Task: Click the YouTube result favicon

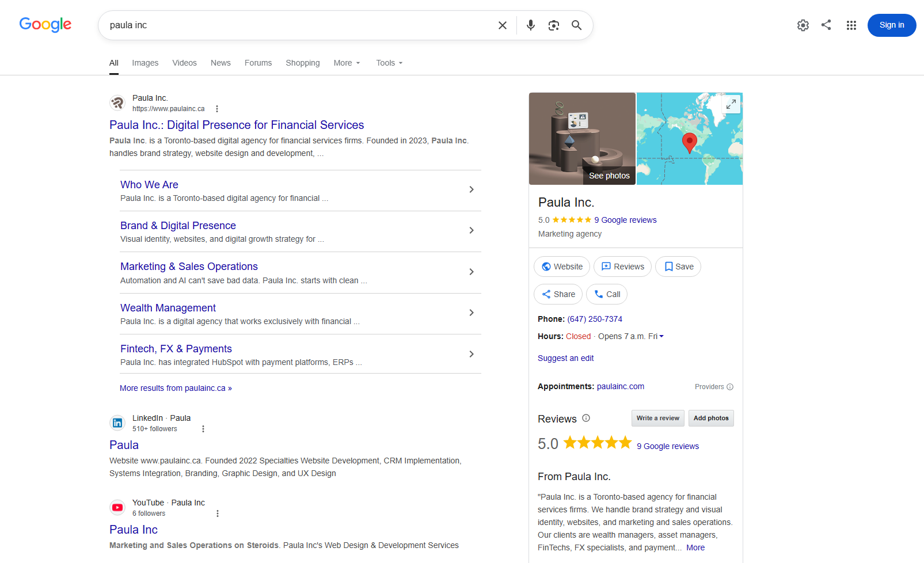Action: [x=117, y=508]
